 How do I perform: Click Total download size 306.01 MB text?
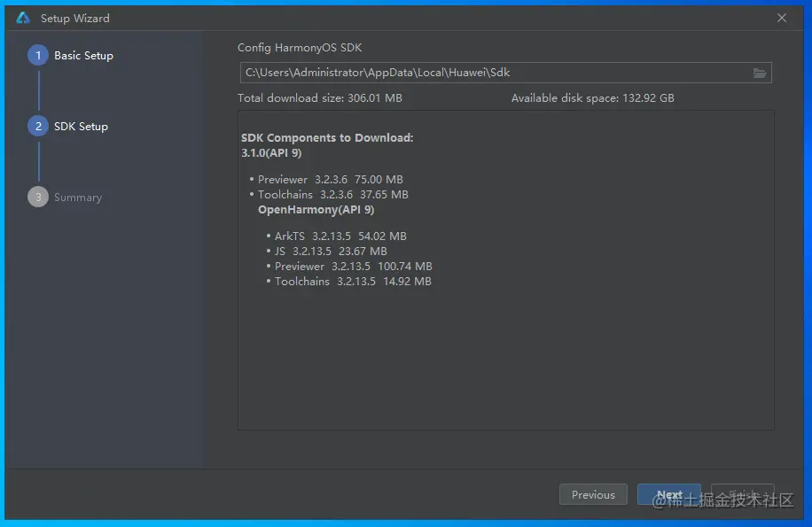[x=319, y=97]
